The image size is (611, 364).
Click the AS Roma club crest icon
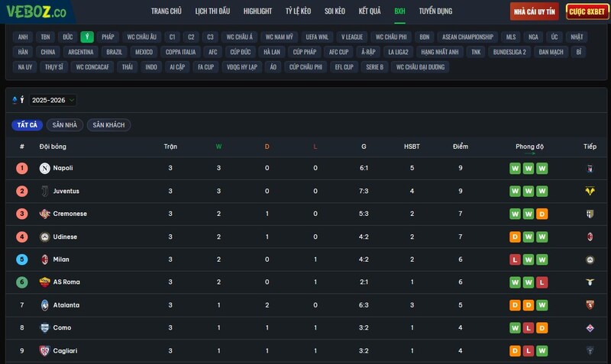45,282
